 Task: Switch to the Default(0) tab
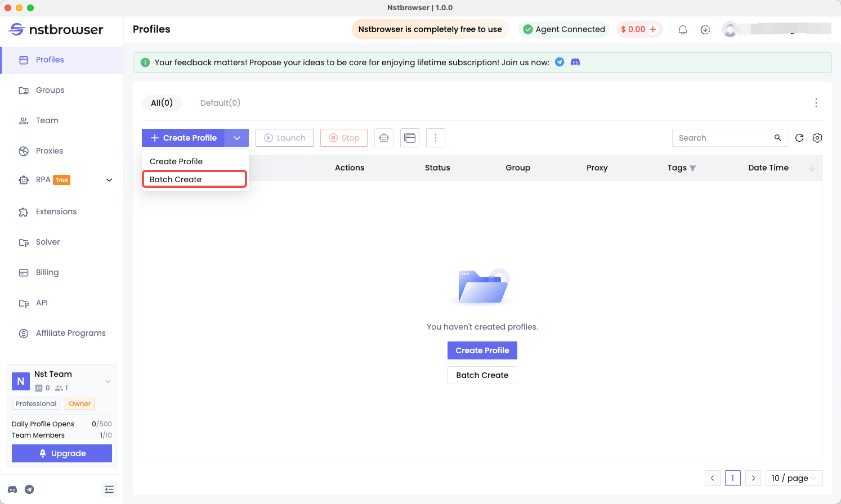(220, 103)
